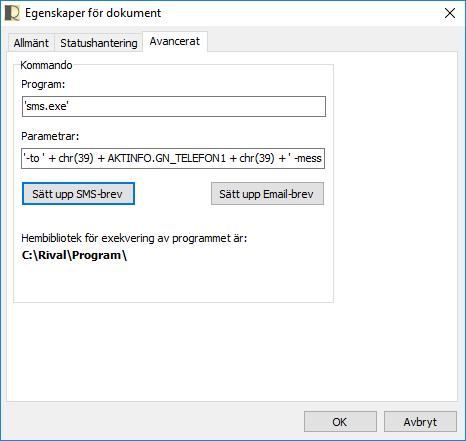The image size is (466, 441).
Task: Click the Kommando group box title
Action: point(46,65)
